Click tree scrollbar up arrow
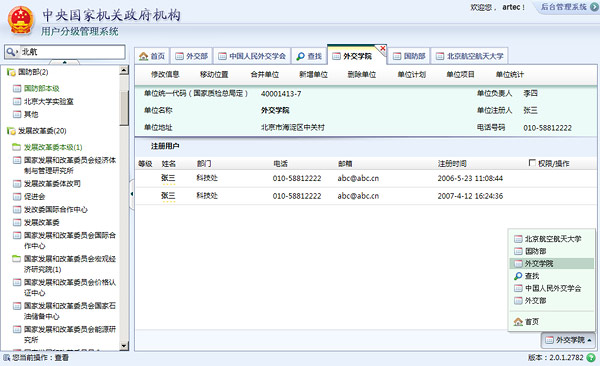The height and width of the screenshot is (366, 600). 124,70
